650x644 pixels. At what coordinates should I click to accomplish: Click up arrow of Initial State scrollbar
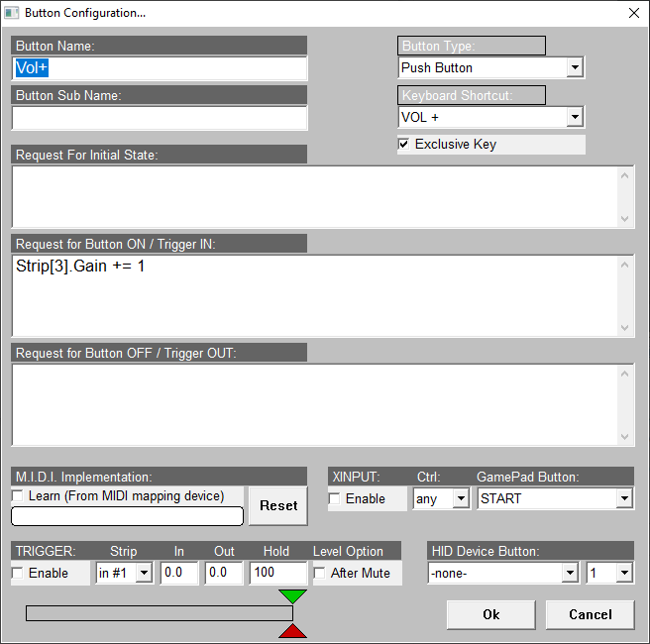coord(624,176)
